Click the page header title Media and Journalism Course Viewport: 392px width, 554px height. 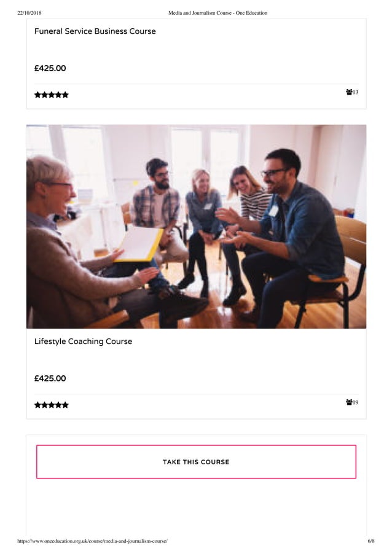coord(218,13)
